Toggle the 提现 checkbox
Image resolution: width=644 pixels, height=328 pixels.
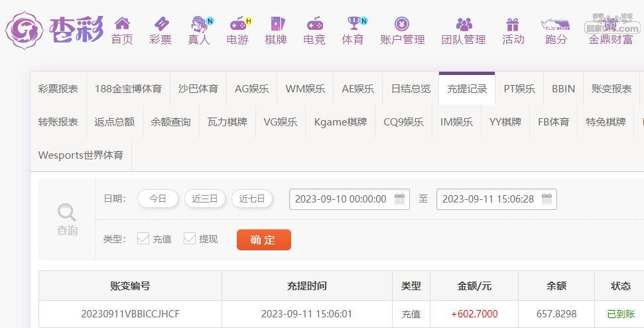(190, 238)
